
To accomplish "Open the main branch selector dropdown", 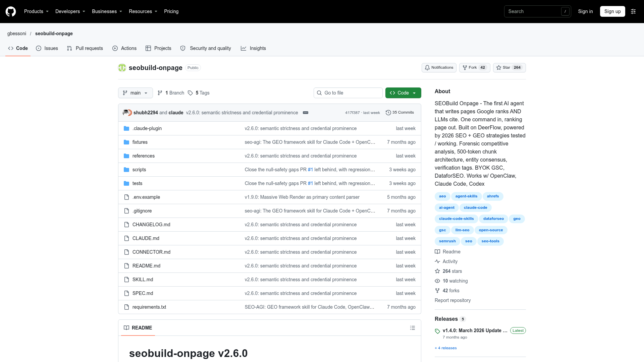I will (136, 93).
